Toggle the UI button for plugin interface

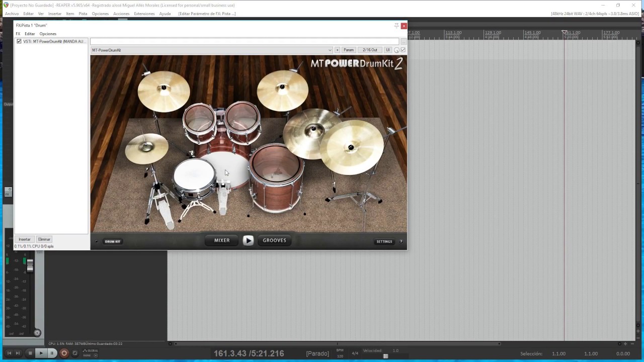coord(387,50)
